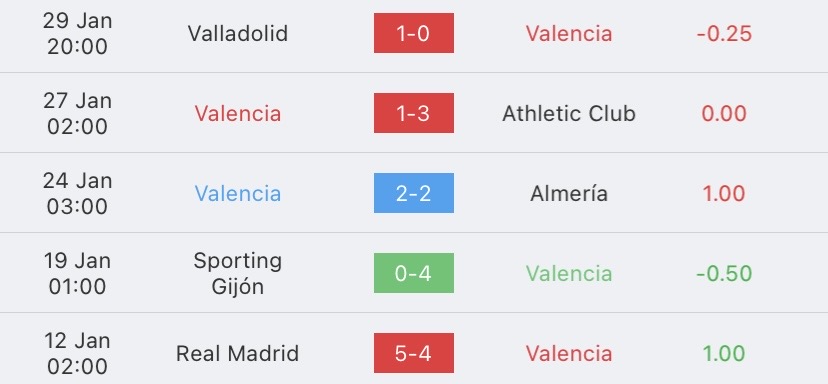
Task: Click the blue Valencia team name
Action: click(x=238, y=193)
